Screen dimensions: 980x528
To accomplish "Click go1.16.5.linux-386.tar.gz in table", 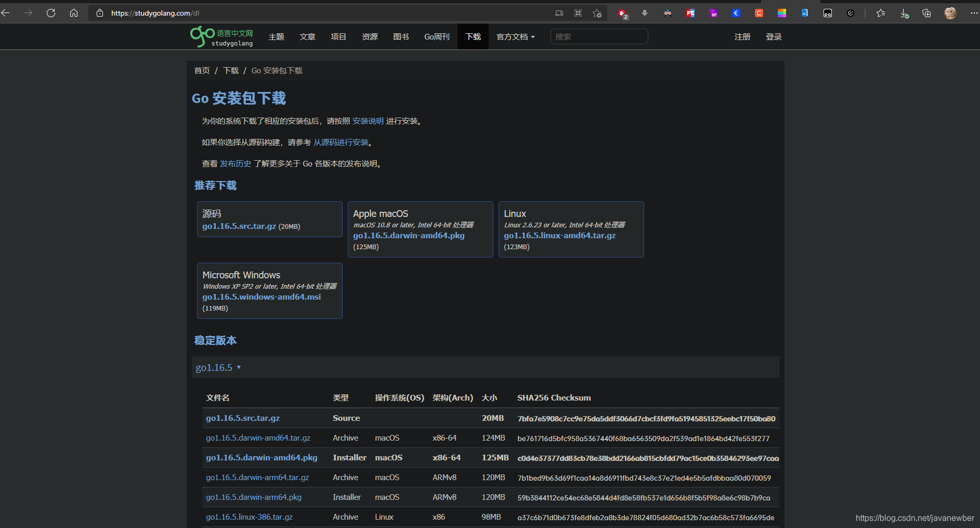I will point(249,517).
